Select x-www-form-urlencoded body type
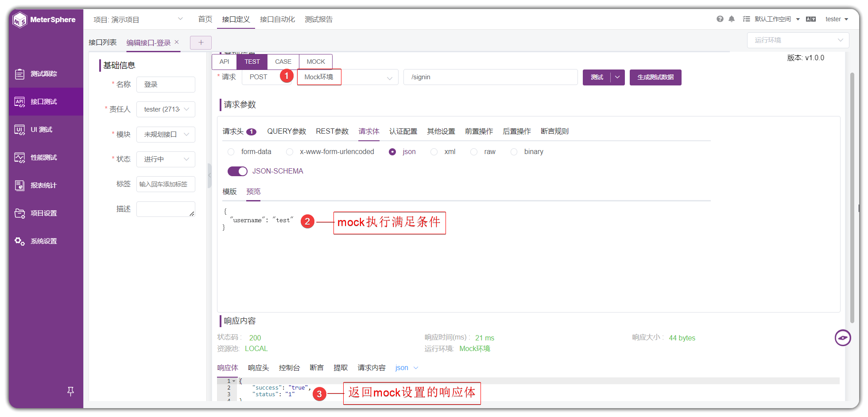Image resolution: width=868 pixels, height=417 pixels. pyautogui.click(x=290, y=152)
